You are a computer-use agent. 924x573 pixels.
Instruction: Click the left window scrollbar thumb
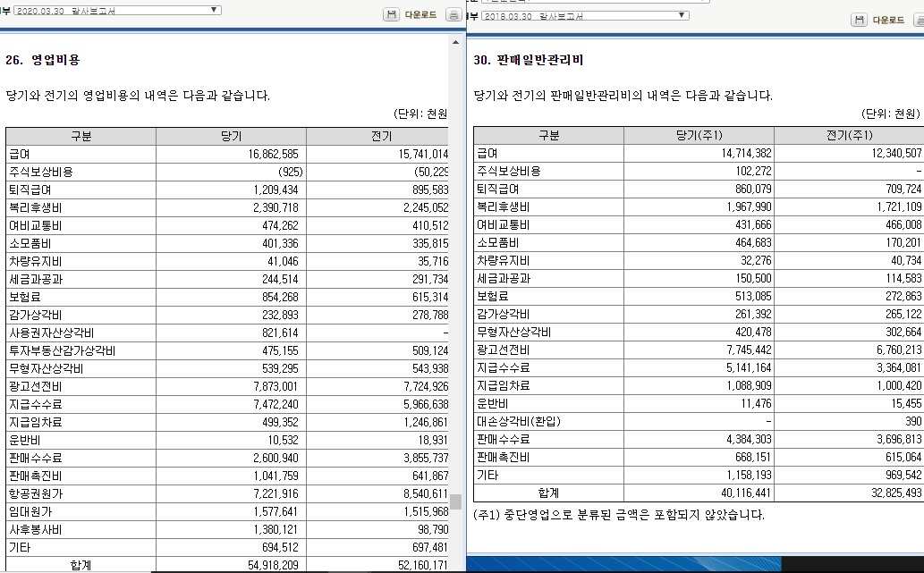pos(455,501)
